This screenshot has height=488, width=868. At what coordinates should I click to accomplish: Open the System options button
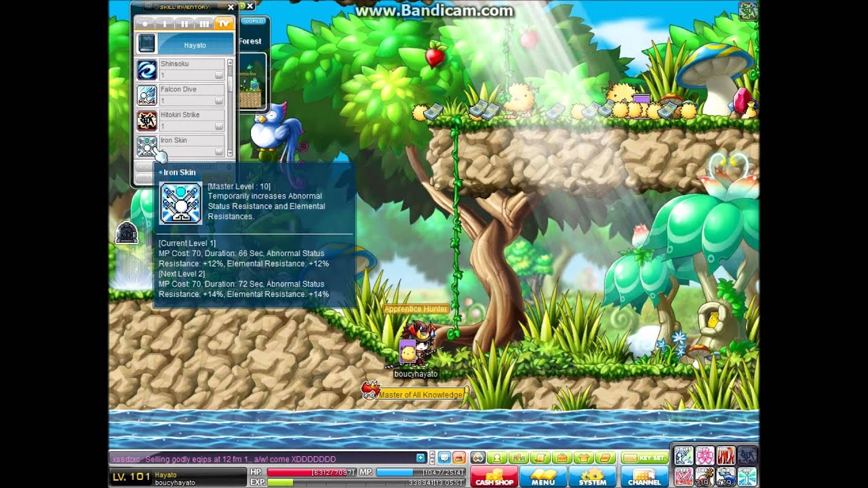pos(593,476)
